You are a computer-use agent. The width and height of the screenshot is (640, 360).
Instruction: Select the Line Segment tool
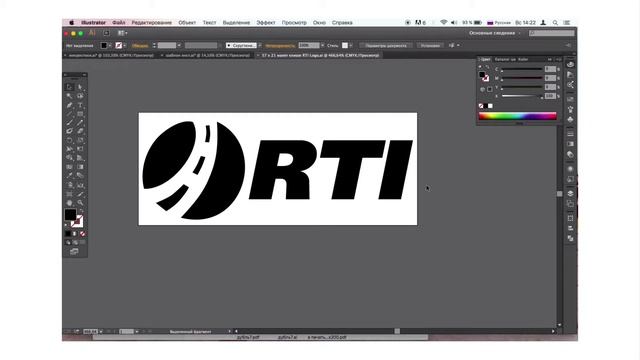[69, 114]
